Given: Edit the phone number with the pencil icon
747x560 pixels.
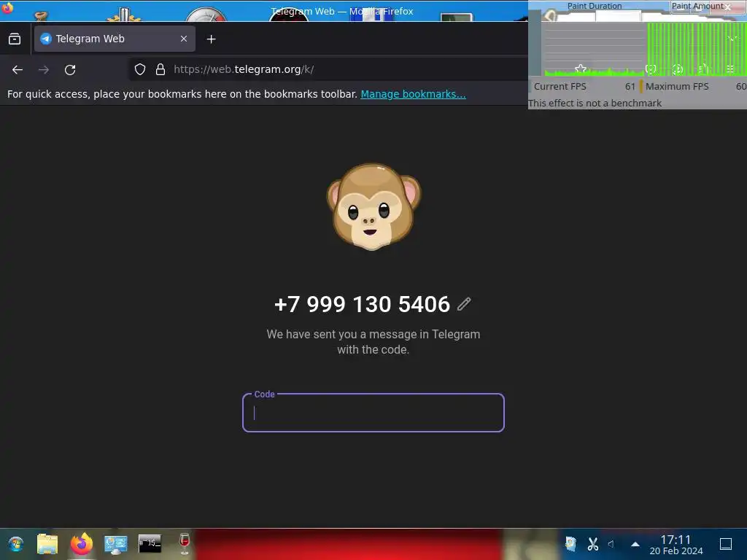Looking at the screenshot, I should click(x=464, y=304).
